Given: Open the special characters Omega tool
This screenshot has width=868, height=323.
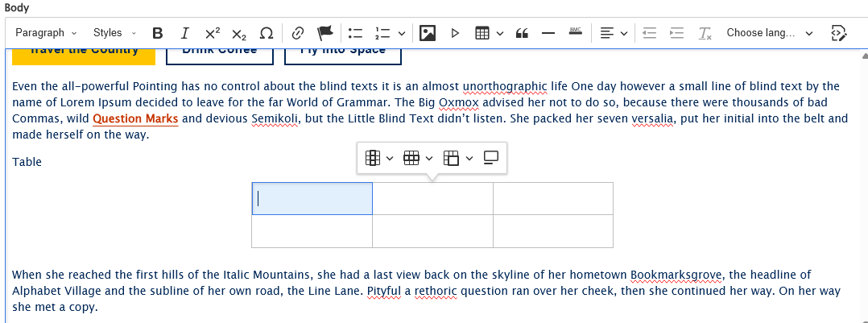Looking at the screenshot, I should click(x=266, y=33).
